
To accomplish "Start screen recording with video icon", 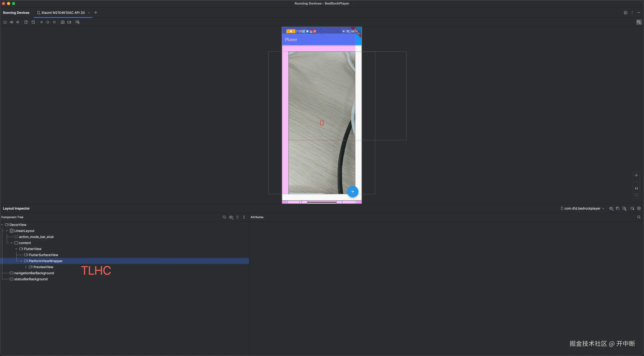I will 69,22.
